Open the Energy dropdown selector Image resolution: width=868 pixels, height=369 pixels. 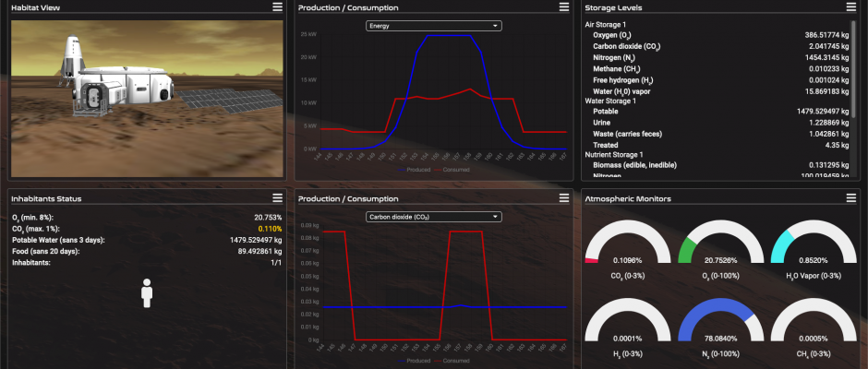(x=433, y=26)
